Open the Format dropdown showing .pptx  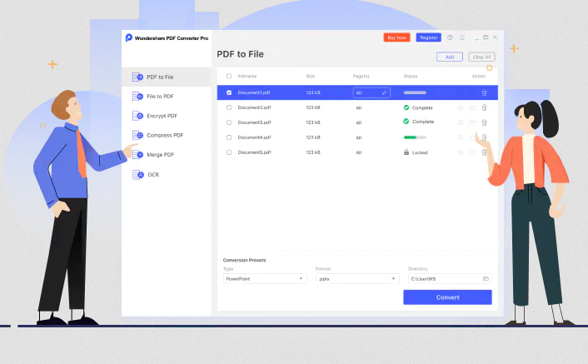(x=356, y=279)
